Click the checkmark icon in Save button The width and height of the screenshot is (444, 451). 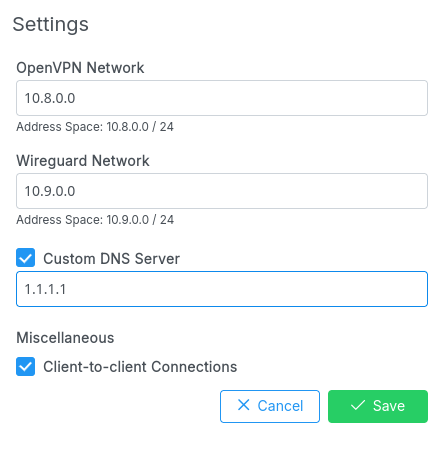[x=358, y=405]
